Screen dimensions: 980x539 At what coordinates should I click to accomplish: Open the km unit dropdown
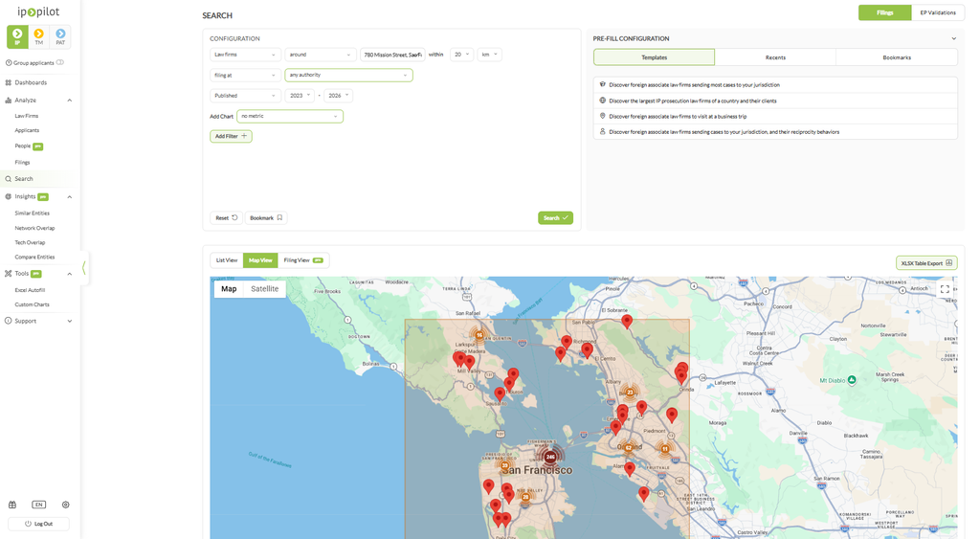tap(489, 55)
